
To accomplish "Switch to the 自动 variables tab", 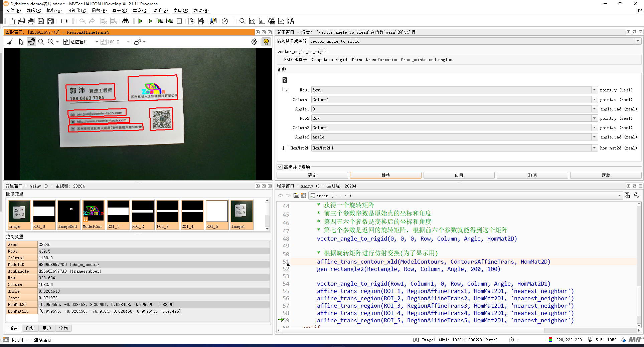I will coord(30,328).
